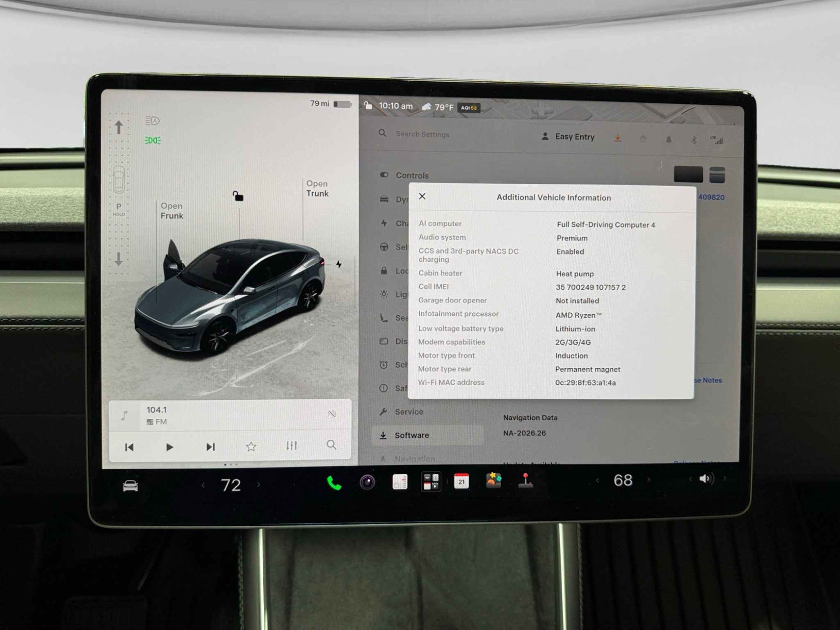Viewport: 840px width, 630px height.
Task: Decrease driver temperature from 72
Action: click(203, 485)
